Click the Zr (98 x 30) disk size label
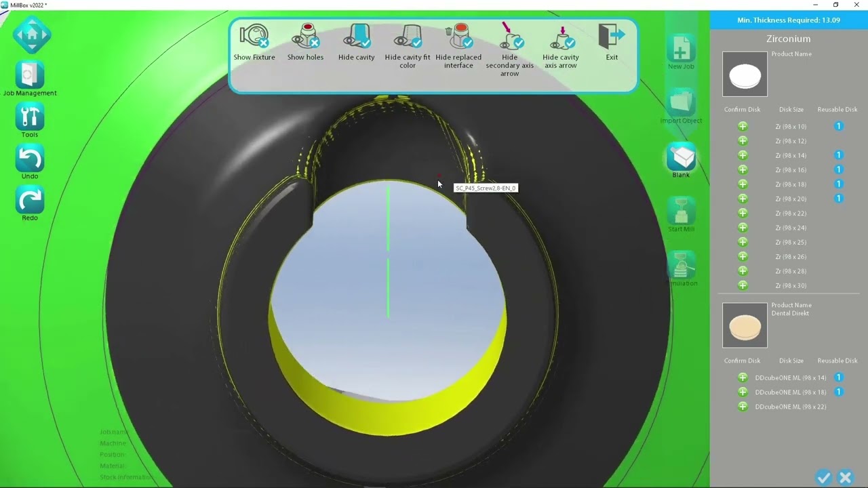 [791, 286]
